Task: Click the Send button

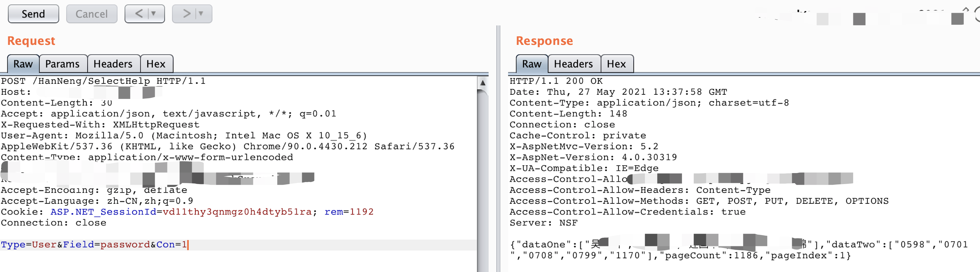Action: point(33,14)
